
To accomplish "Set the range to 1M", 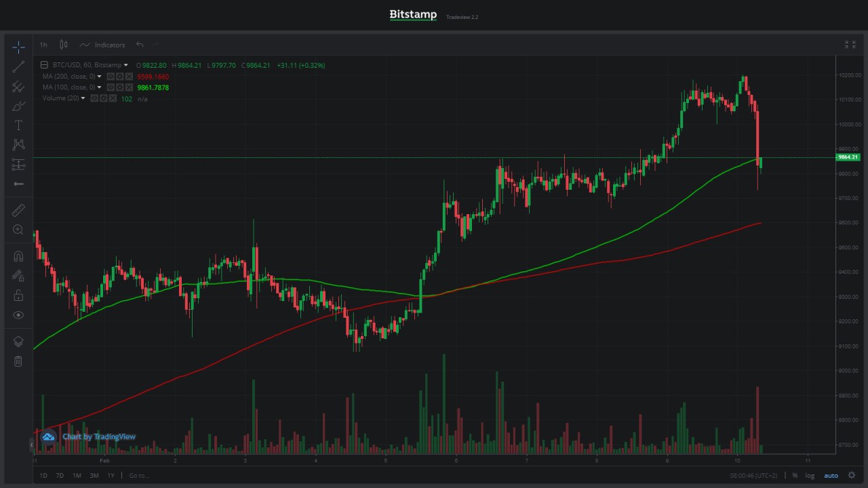I will pyautogui.click(x=77, y=476).
